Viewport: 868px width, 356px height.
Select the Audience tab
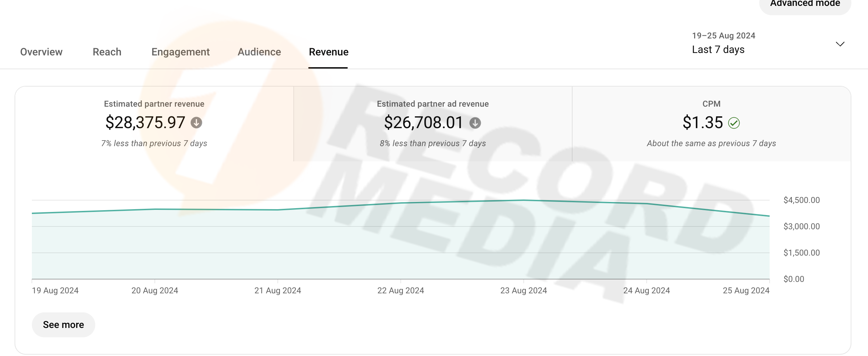tap(259, 52)
